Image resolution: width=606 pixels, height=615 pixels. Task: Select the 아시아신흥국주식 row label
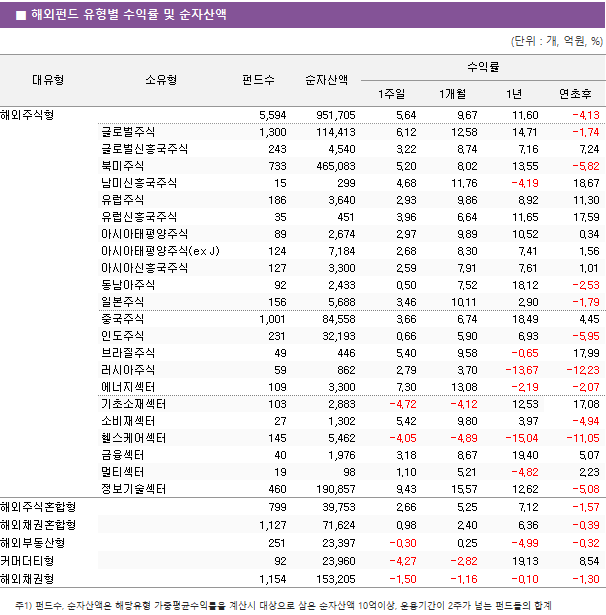[x=144, y=268]
